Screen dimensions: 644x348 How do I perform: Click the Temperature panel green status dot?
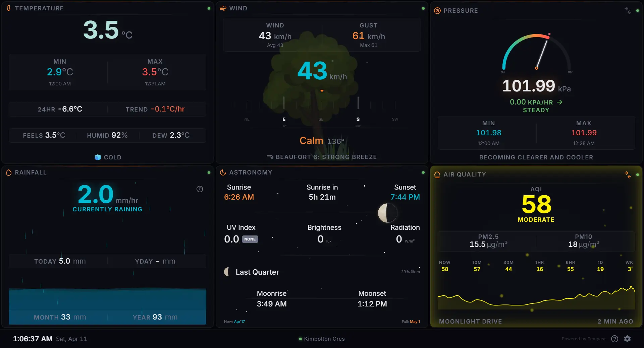pos(209,8)
